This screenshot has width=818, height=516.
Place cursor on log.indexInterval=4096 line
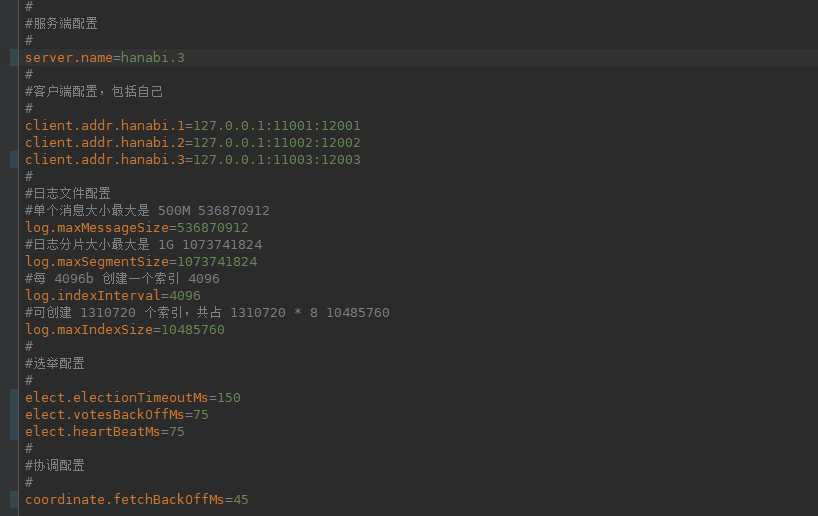point(113,296)
